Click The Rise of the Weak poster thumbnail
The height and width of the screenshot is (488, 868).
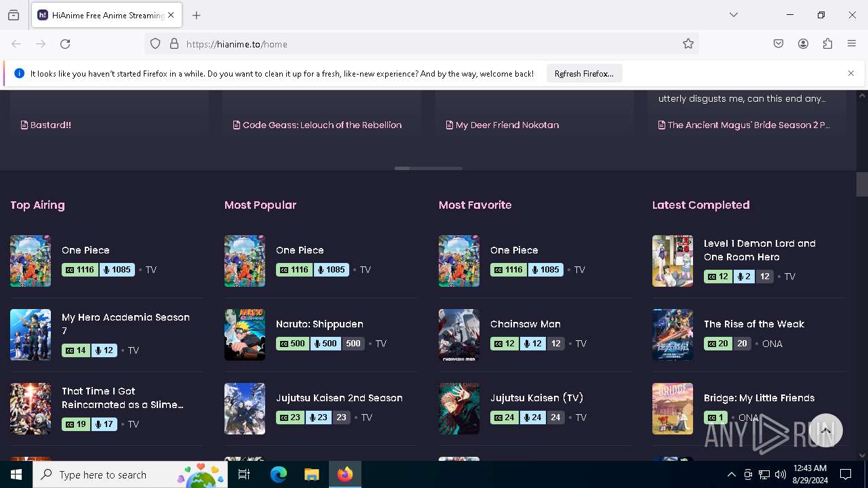pos(673,335)
